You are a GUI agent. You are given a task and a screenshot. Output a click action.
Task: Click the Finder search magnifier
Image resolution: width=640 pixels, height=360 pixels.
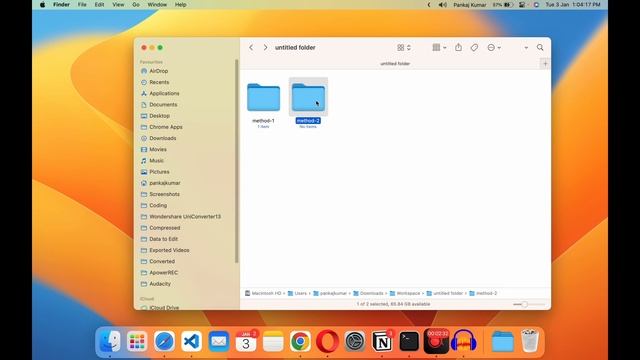point(540,48)
